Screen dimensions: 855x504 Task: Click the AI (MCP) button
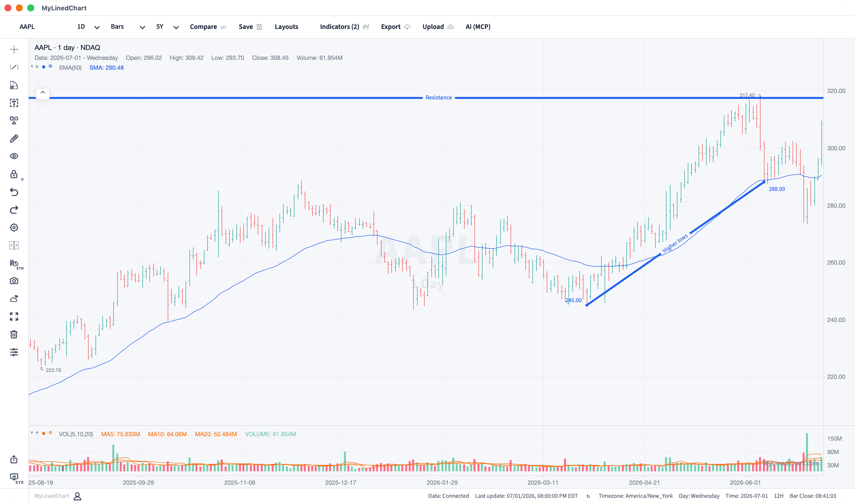click(x=478, y=26)
